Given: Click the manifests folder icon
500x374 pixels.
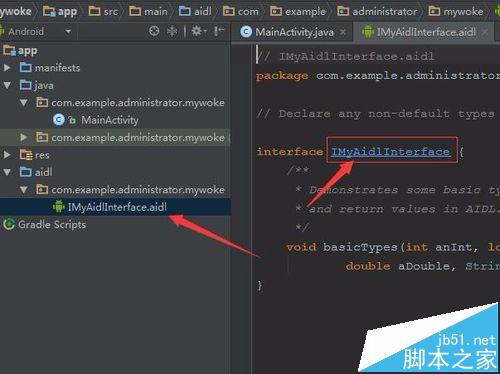Looking at the screenshot, I should (x=26, y=68).
